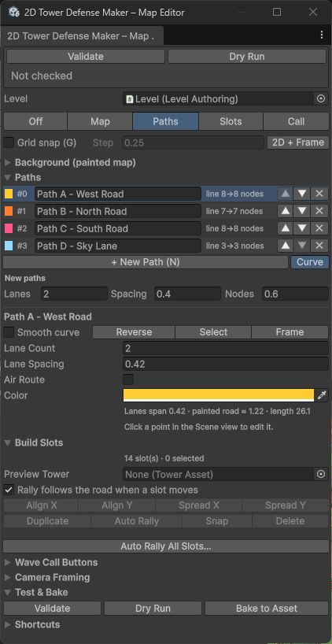Viewport: 332px width, 644px height.
Task: Expand the Camera Framing section
Action: (8, 577)
